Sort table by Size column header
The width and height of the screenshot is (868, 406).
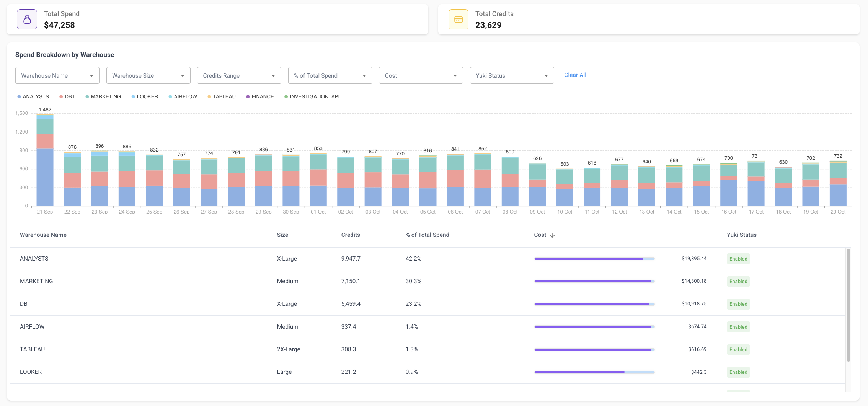coord(282,235)
